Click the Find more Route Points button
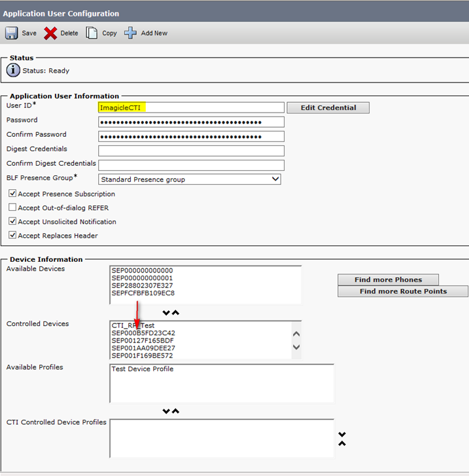Viewport: 469px width, 476px height. click(403, 291)
